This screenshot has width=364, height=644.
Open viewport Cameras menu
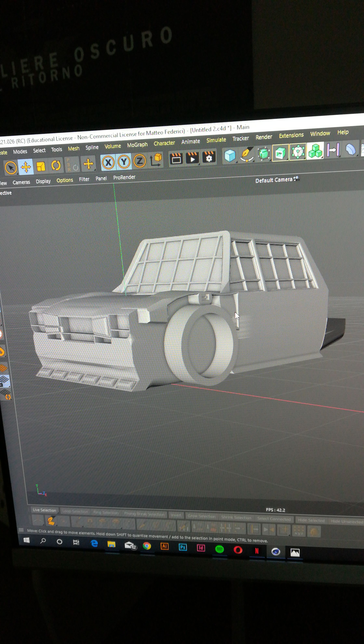[x=21, y=182]
